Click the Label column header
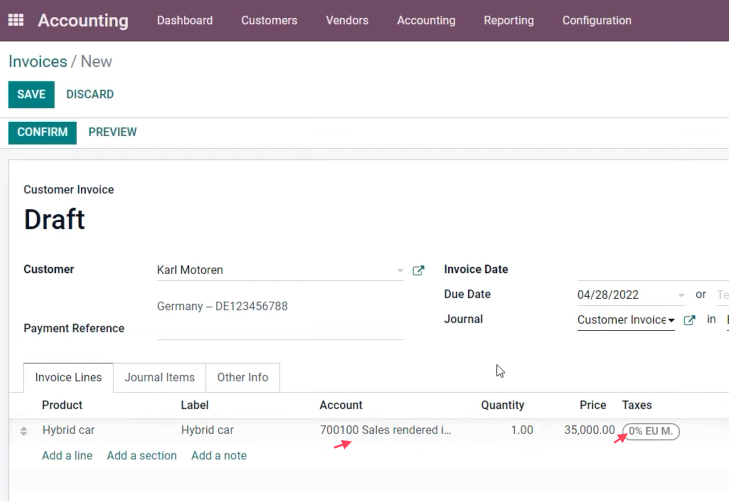The image size is (729, 501). [x=194, y=405]
